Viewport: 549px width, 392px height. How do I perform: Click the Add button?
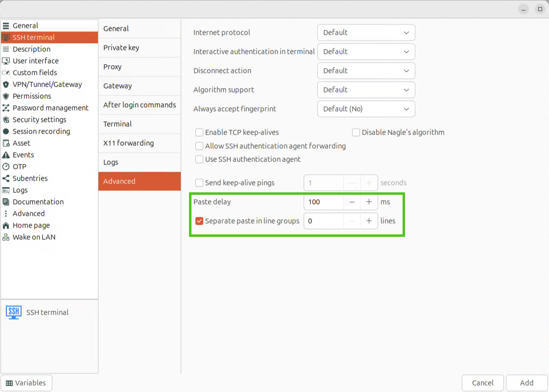click(526, 383)
